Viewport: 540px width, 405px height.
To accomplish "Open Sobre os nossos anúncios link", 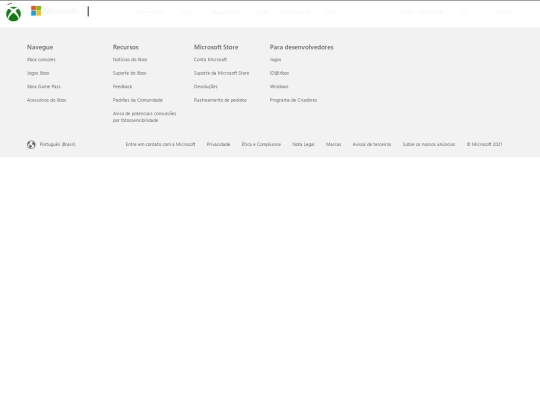I will point(429,144).
